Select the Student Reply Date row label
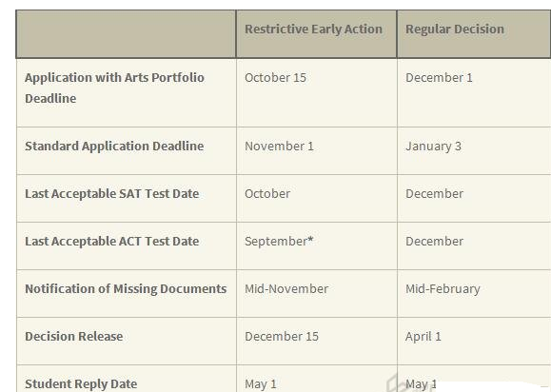The width and height of the screenshot is (551, 392). pyautogui.click(x=81, y=384)
